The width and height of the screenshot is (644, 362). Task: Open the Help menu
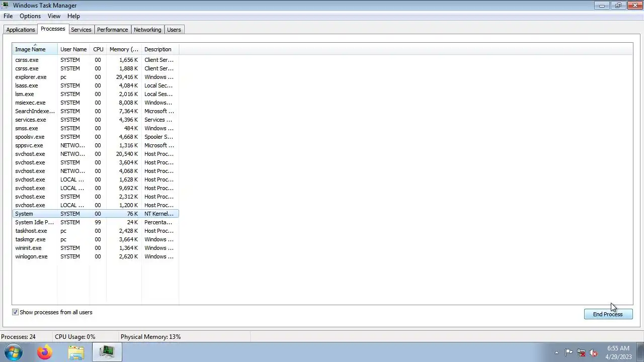(x=73, y=16)
